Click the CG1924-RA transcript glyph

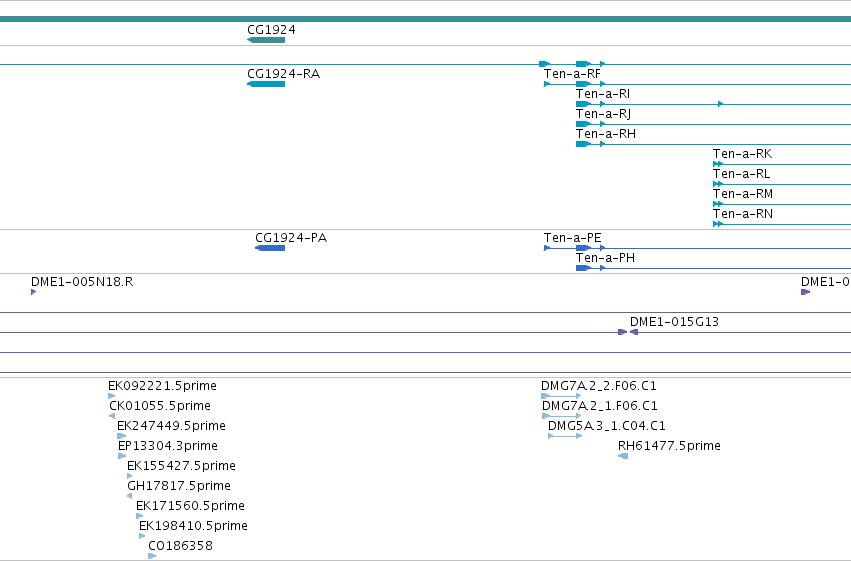pyautogui.click(x=266, y=84)
